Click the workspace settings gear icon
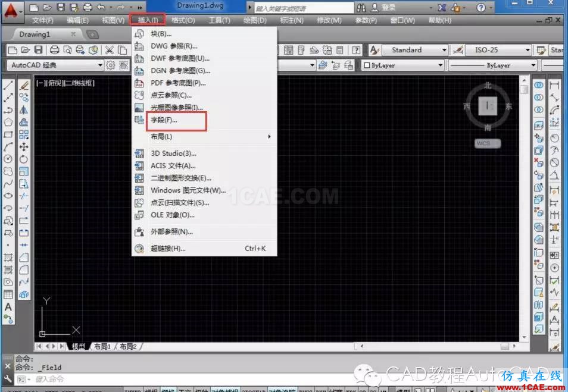 (111, 65)
